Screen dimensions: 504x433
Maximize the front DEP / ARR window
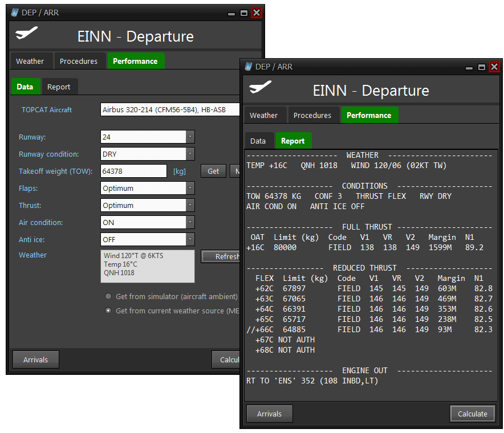click(x=481, y=67)
